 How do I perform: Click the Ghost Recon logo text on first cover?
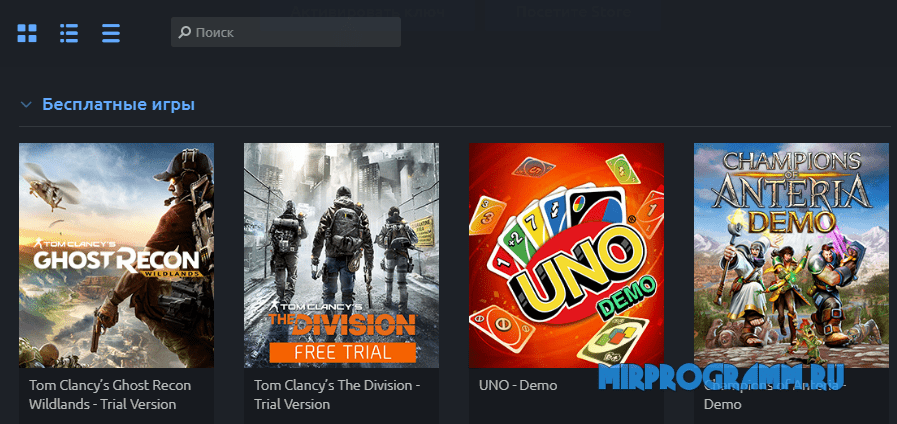[116, 259]
